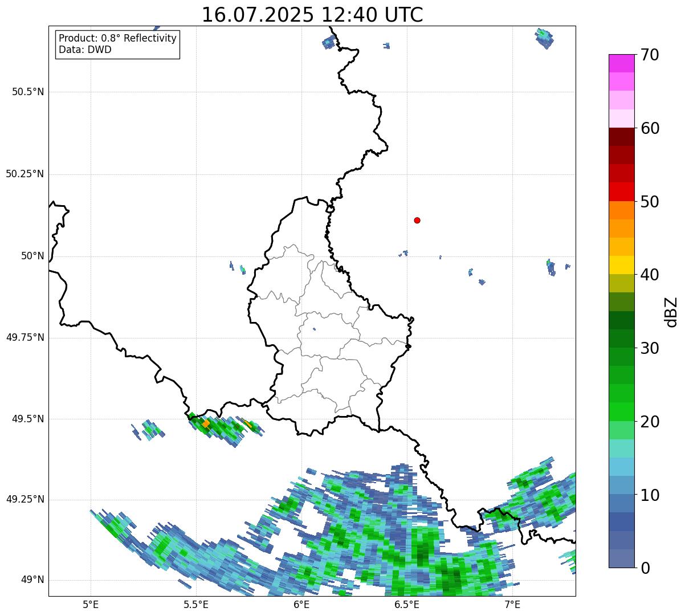Click the longitude label 7°E
Viewport: 685px width, 616px height.
click(x=512, y=604)
